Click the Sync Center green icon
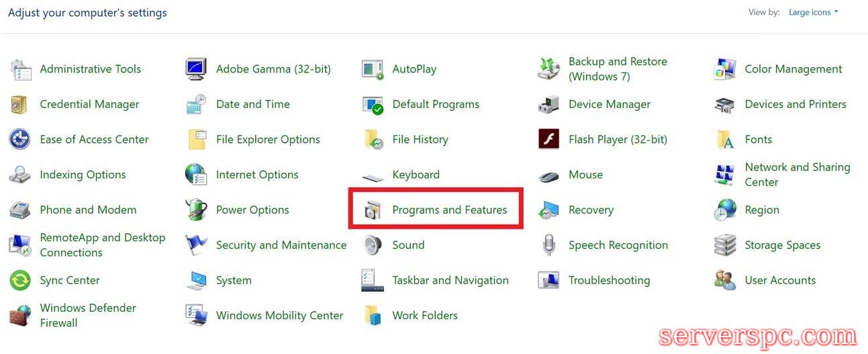This screenshot has width=868, height=354. point(20,280)
